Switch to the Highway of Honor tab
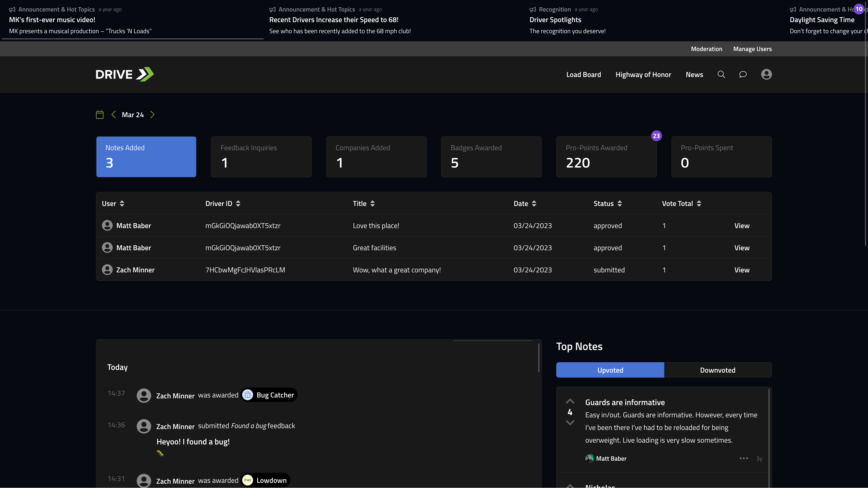Viewport: 868px width, 488px height. click(x=643, y=75)
